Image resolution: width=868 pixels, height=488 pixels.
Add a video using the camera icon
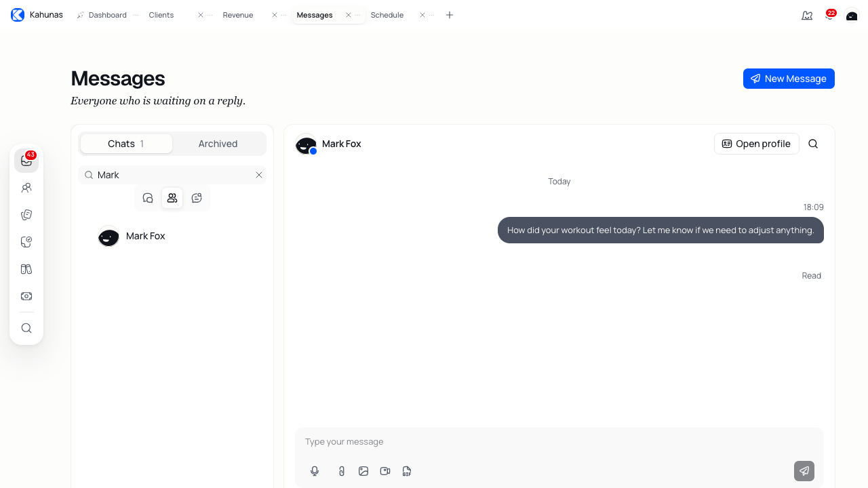pyautogui.click(x=385, y=471)
